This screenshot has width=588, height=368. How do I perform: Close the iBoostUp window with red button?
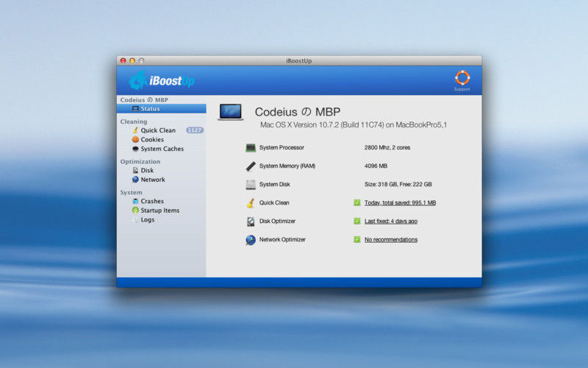tap(123, 60)
